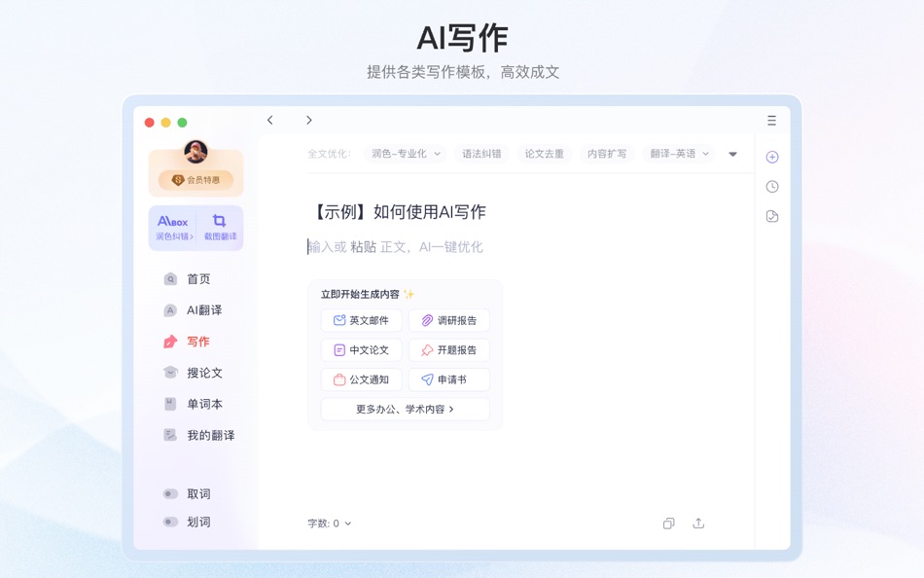Create new document with plus icon

pyautogui.click(x=772, y=157)
